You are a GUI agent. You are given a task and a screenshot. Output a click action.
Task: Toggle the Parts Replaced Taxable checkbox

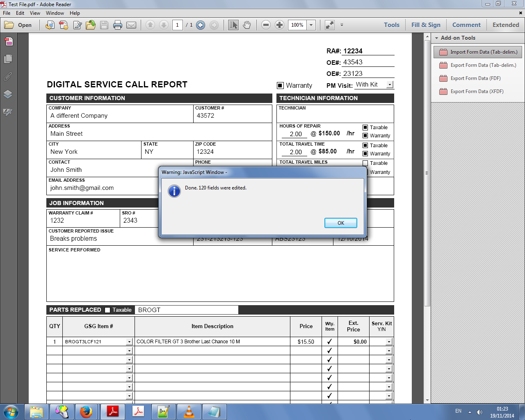107,310
